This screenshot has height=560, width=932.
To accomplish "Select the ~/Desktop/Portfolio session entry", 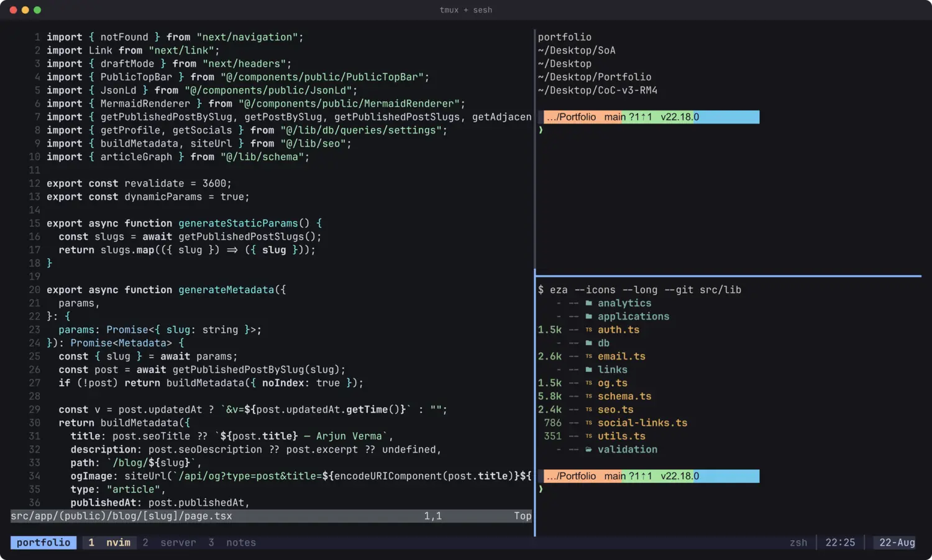I will tap(595, 77).
